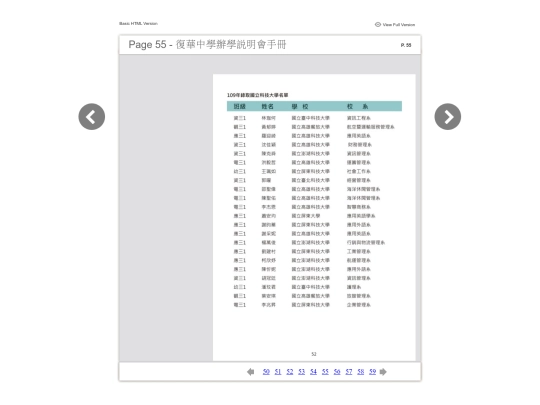Viewport: 540px width, 405px height.
Task: Click the '109年錄取國立科技大學名單' table title
Action: pyautogui.click(x=258, y=95)
